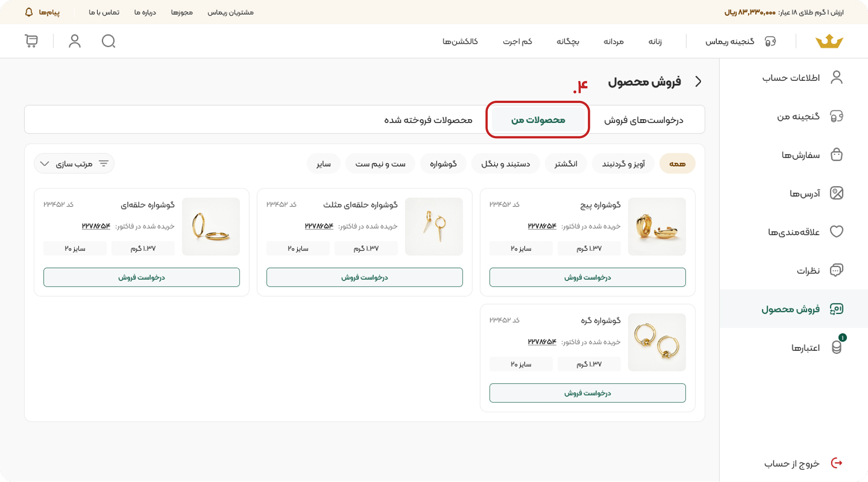Open the shopping cart icon
Viewport: 868px width, 482px height.
click(32, 41)
